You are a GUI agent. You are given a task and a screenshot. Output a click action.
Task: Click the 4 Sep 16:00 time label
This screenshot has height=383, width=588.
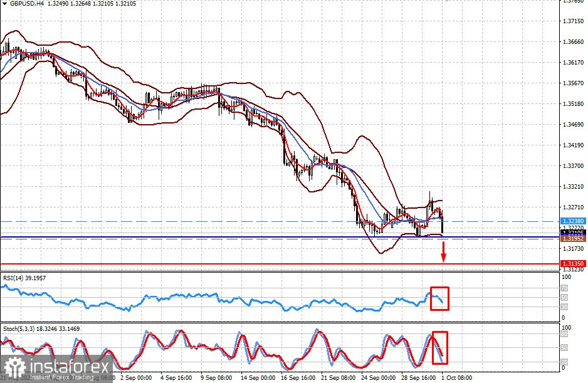(x=176, y=378)
